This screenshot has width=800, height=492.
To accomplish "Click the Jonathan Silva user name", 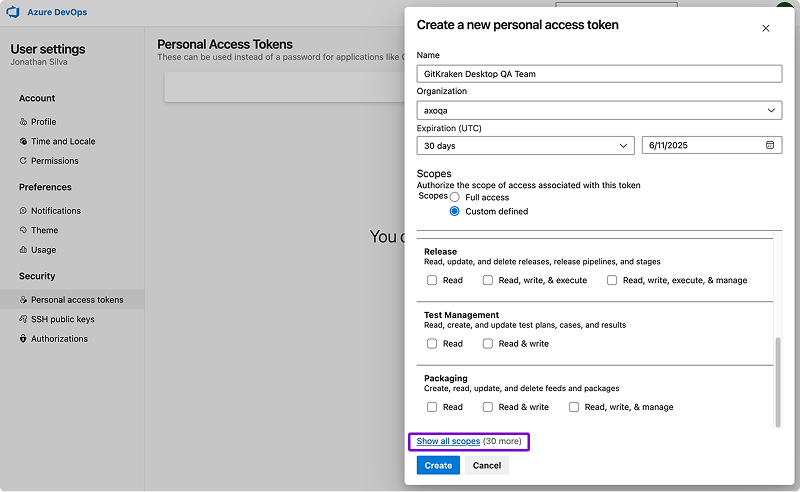I will (39, 62).
